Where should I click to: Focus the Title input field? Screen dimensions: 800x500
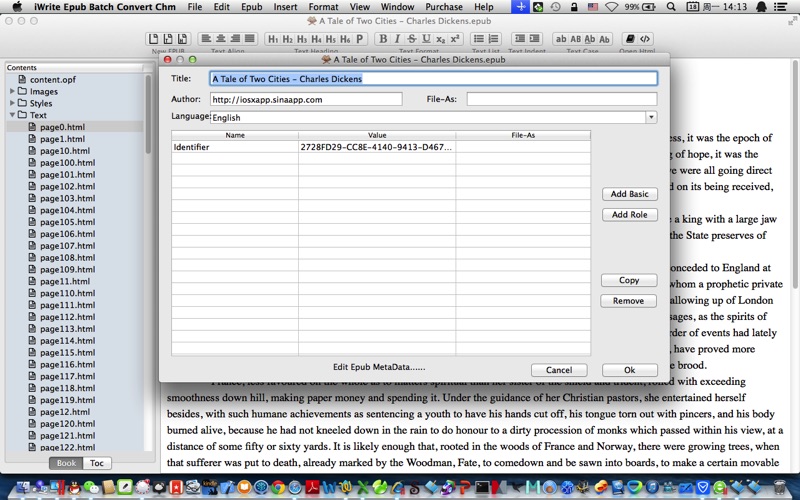pyautogui.click(x=434, y=79)
